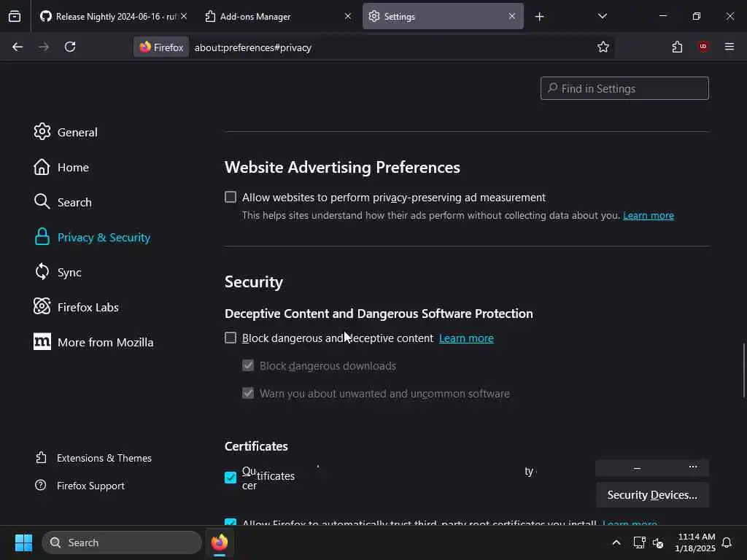Click the Firefox icon in the taskbar
The height and width of the screenshot is (560, 747).
(x=220, y=542)
